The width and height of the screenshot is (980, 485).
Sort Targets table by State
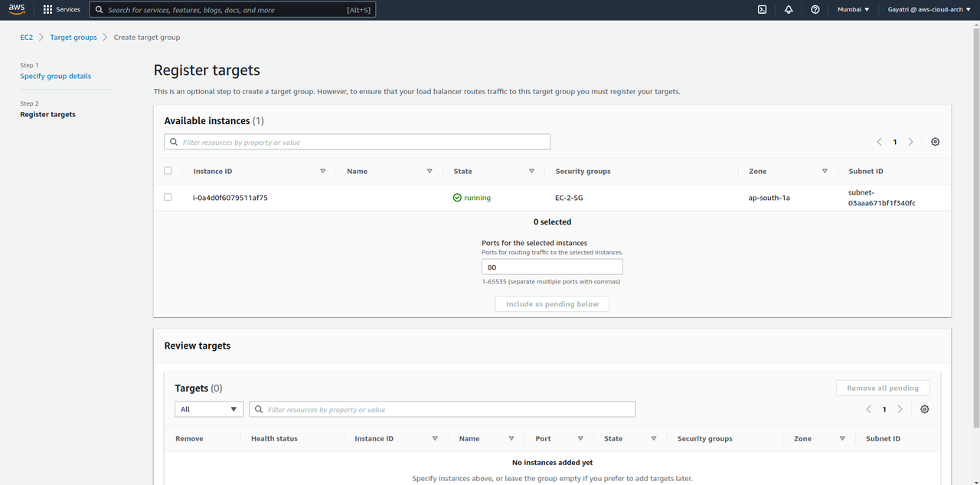click(654, 438)
